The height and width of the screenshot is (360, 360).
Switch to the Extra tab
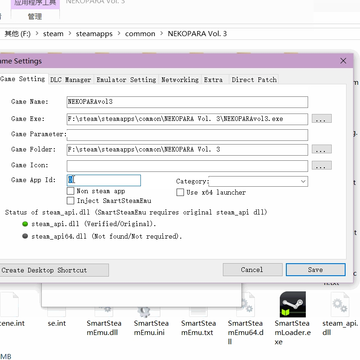click(213, 80)
